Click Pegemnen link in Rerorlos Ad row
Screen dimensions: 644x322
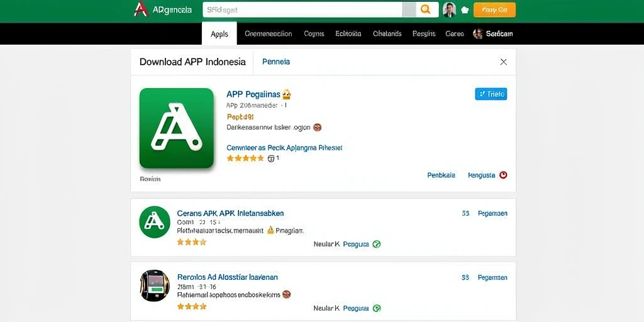coord(492,277)
